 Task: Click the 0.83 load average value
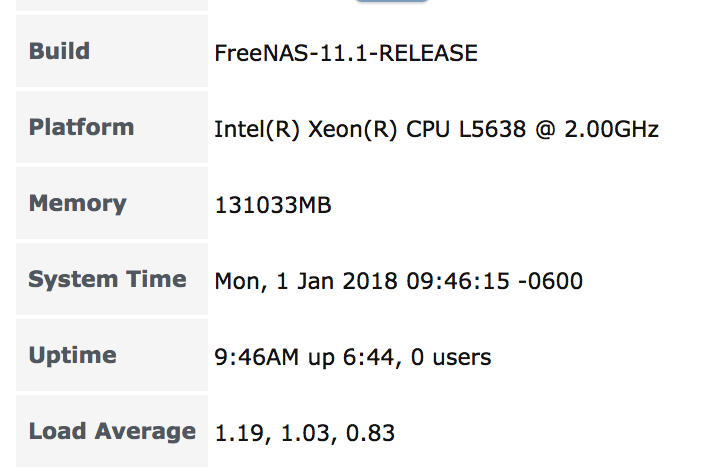[370, 433]
